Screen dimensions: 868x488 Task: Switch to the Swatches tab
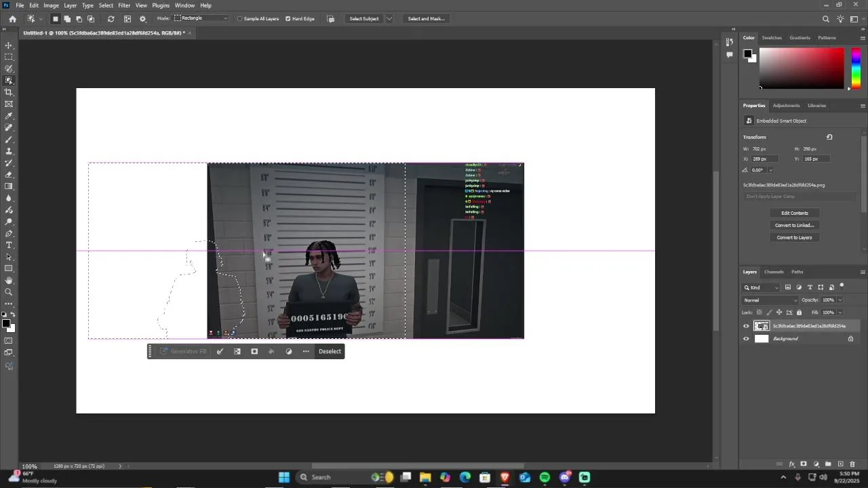pos(772,38)
